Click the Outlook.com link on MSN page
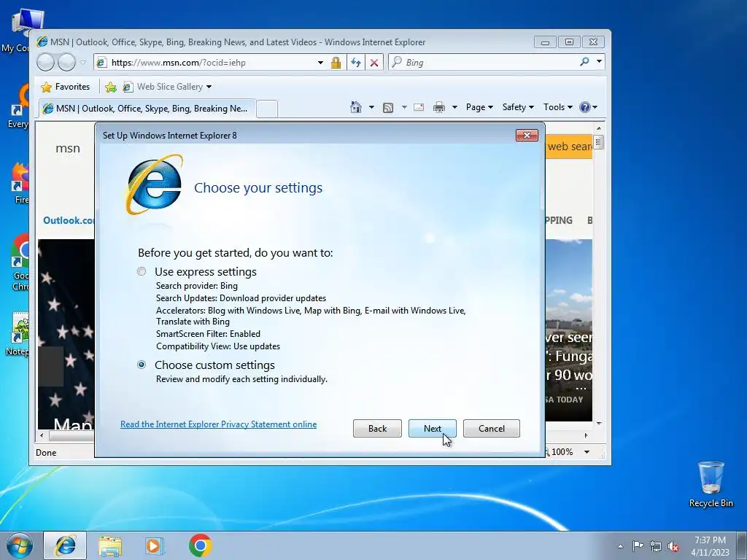Viewport: 747px width, 560px height. pos(69,220)
